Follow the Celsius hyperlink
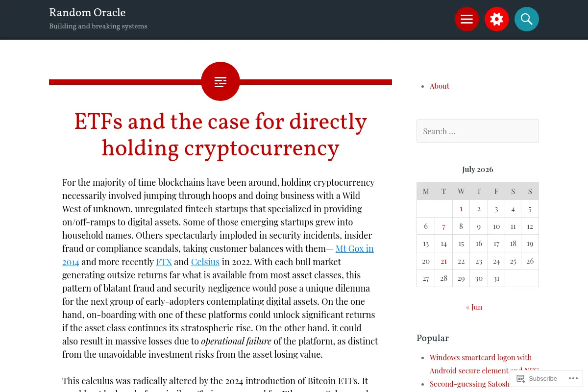Image resolution: width=588 pixels, height=392 pixels. 205,262
